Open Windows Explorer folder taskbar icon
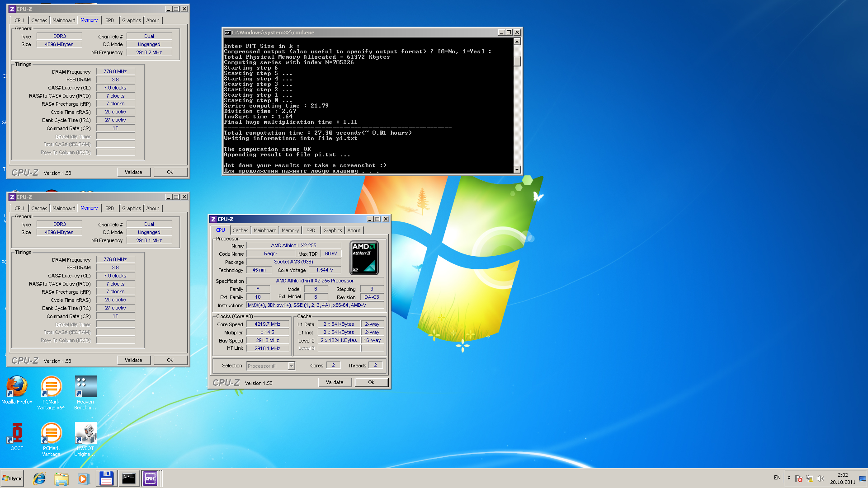Viewport: 868px width, 488px height. (x=61, y=479)
